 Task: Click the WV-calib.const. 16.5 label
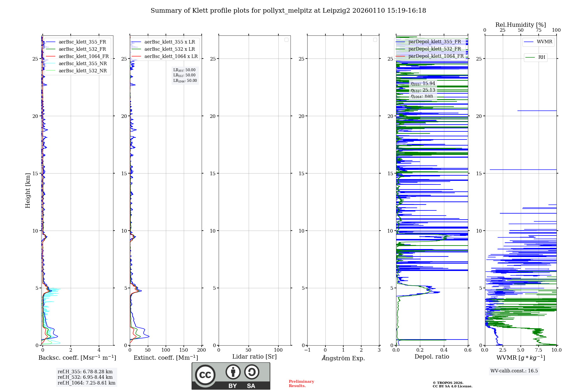514,371
